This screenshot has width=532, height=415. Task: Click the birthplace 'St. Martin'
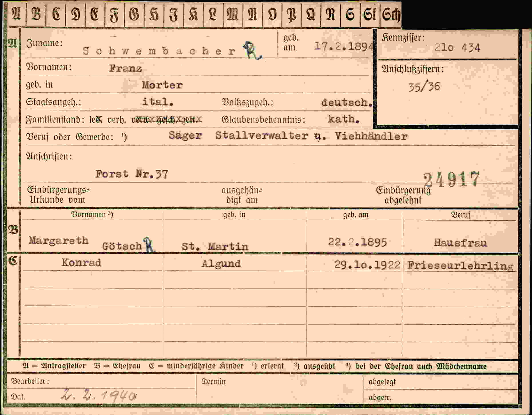pyautogui.click(x=215, y=247)
